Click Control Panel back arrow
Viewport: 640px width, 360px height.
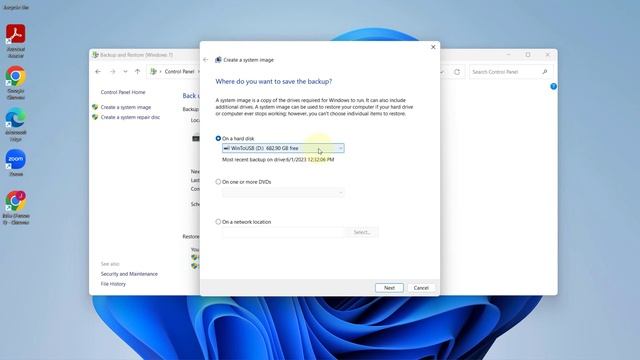(98, 71)
